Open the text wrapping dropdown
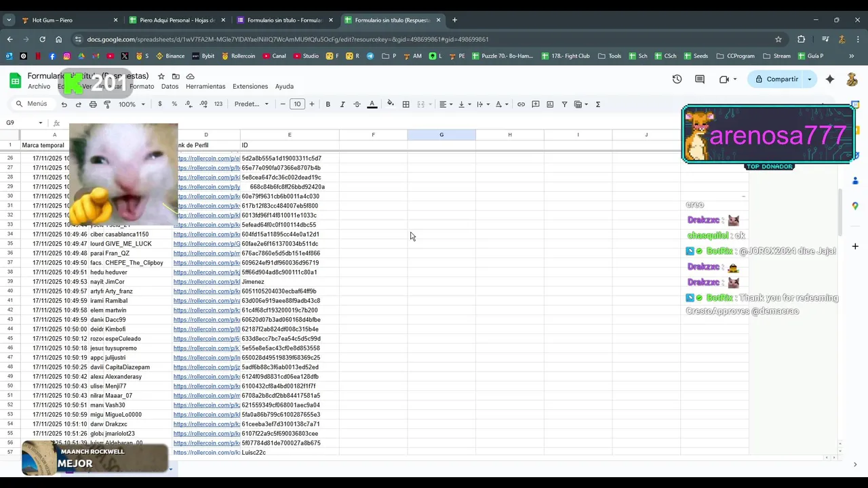Screen dimensions: 868x488 coord(482,104)
